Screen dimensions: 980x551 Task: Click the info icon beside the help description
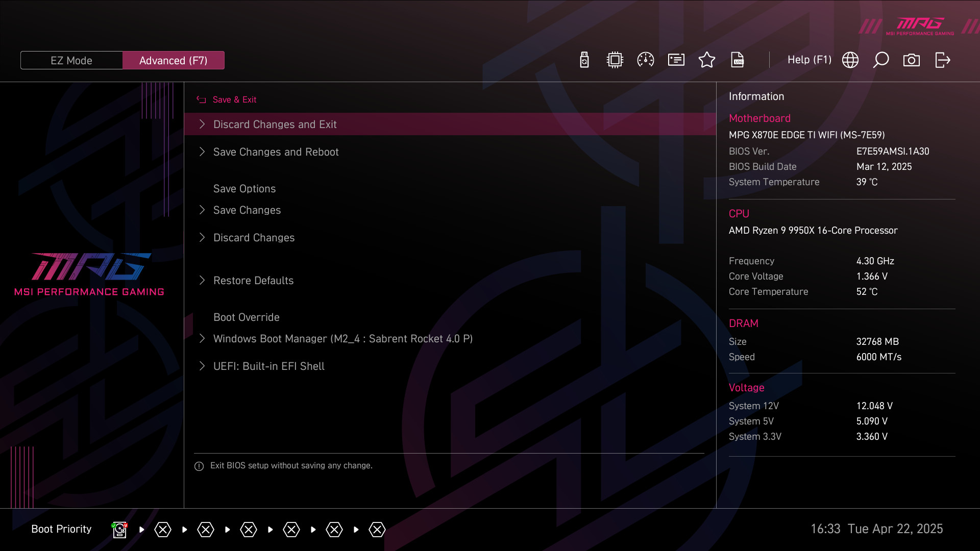[x=199, y=466]
